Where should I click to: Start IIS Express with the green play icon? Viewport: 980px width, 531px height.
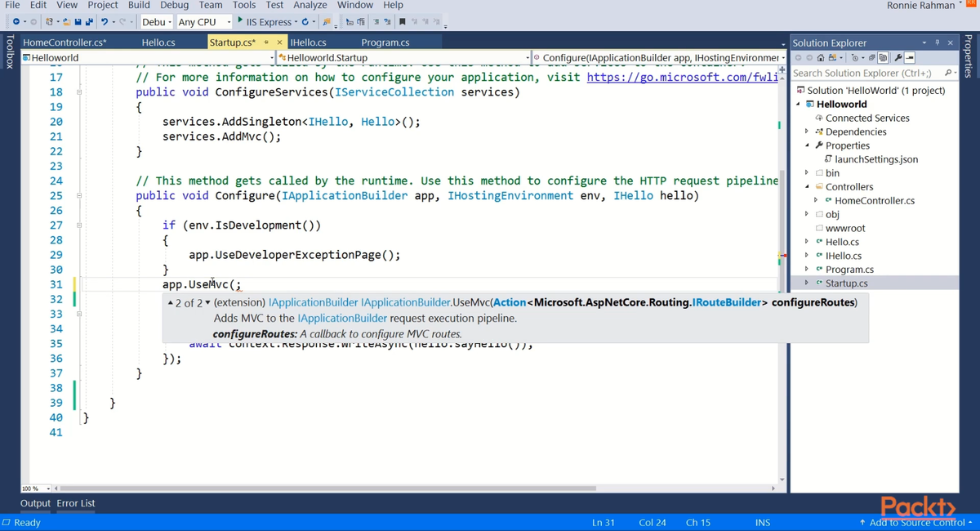click(240, 20)
